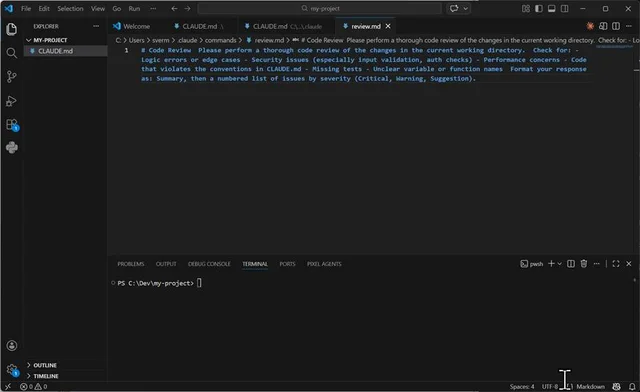Image resolution: width=640 pixels, height=392 pixels.
Task: Go back with the left arrow
Action: point(174,9)
